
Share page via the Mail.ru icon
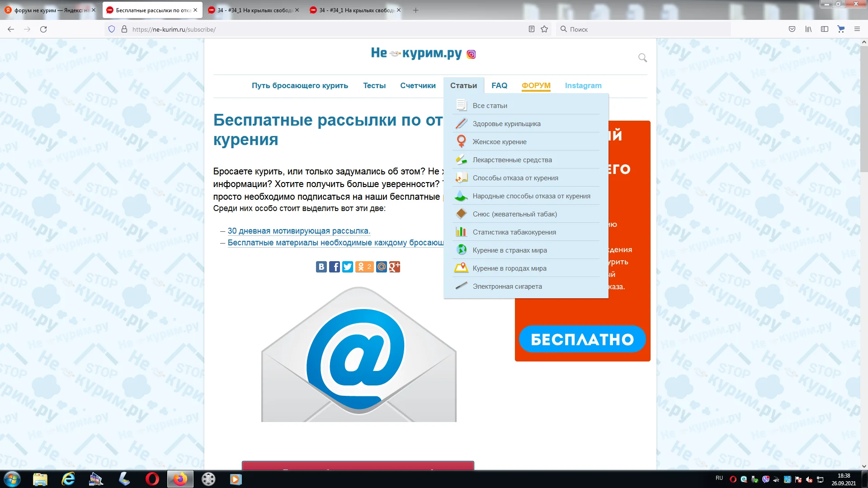(x=382, y=267)
